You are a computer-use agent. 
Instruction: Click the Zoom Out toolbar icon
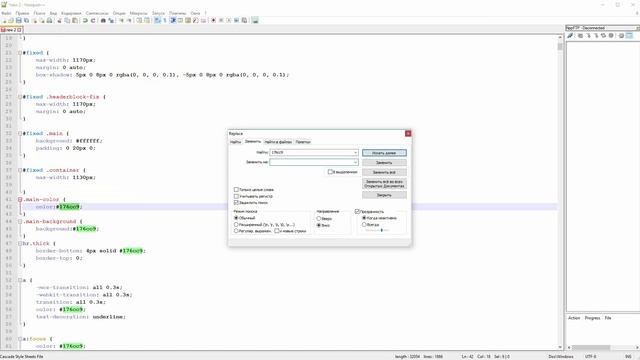click(x=129, y=20)
